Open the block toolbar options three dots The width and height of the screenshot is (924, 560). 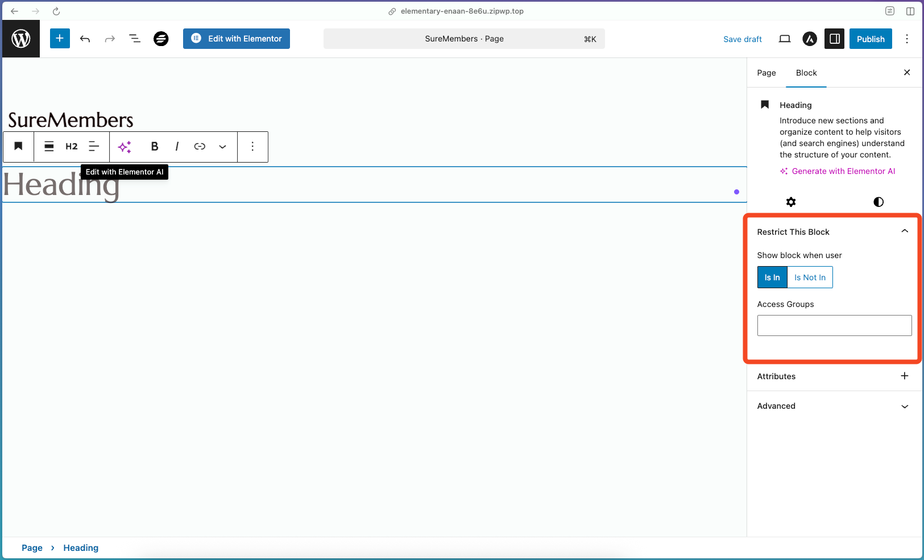(x=252, y=146)
